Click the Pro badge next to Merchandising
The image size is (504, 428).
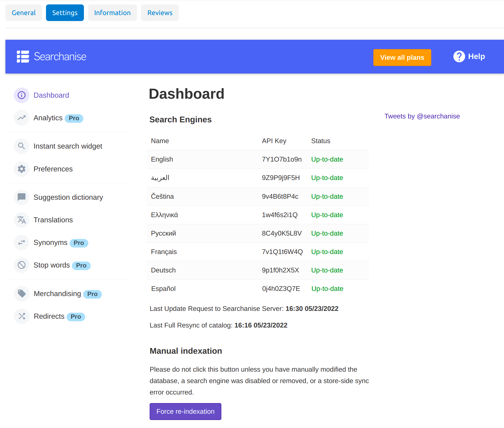tap(92, 294)
